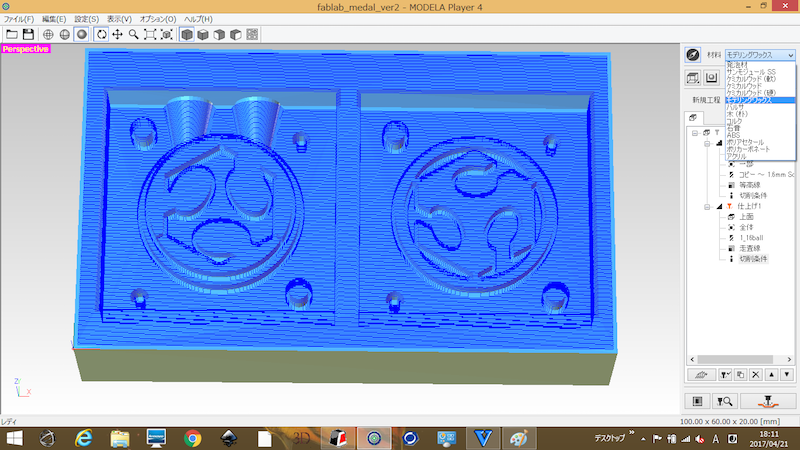Select the magnifier zoom tool

click(x=134, y=34)
